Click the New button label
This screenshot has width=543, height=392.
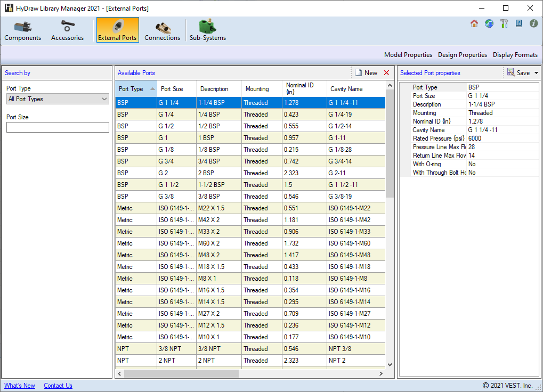(x=370, y=73)
